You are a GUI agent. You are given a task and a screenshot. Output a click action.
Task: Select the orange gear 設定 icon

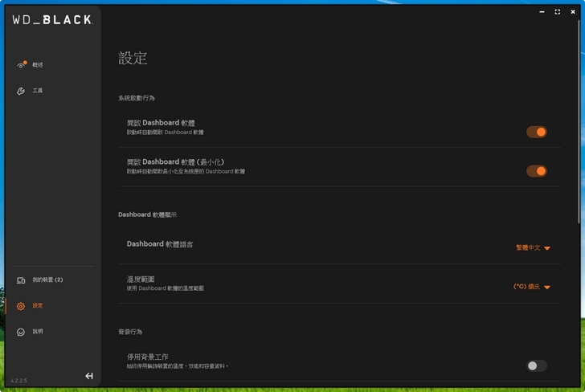(21, 306)
